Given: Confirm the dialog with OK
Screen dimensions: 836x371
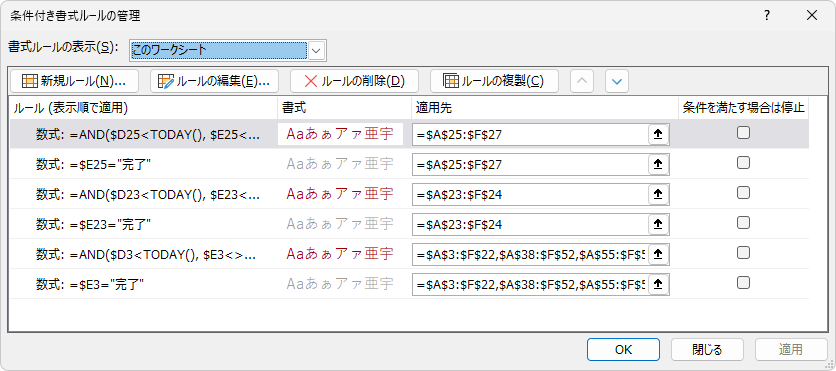Looking at the screenshot, I should pos(623,350).
